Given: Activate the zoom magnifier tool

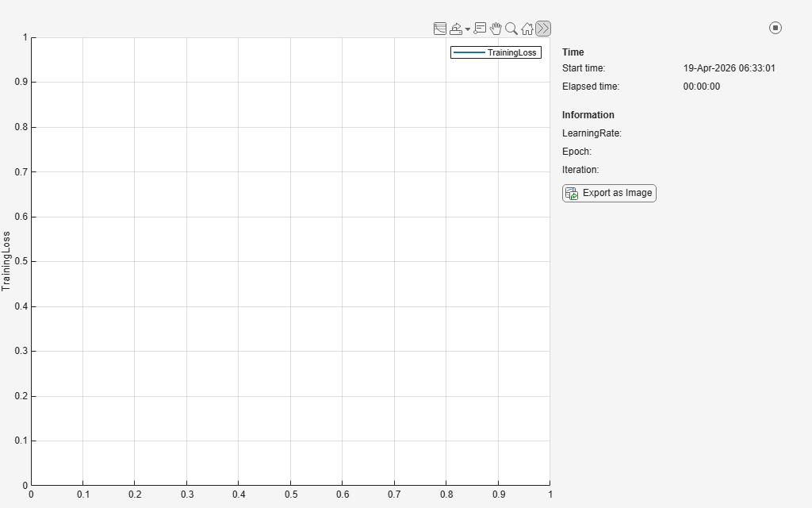Looking at the screenshot, I should click(x=511, y=29).
